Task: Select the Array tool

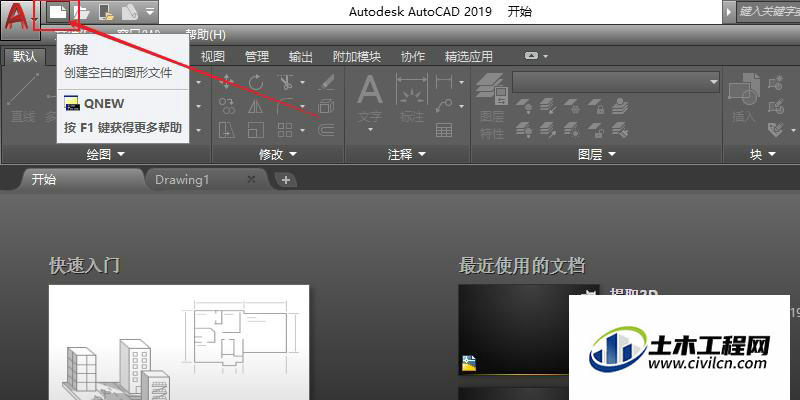Action: pos(285,130)
